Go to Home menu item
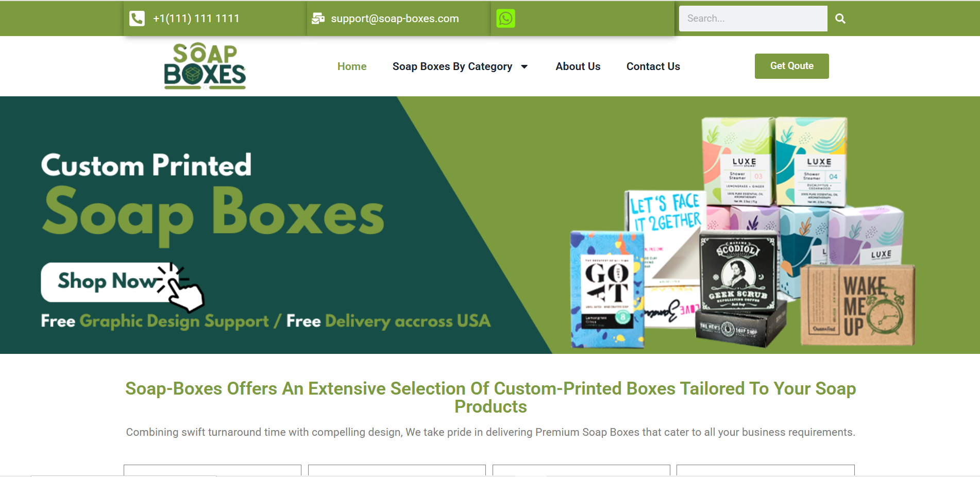Viewport: 980px width, 477px height. [352, 66]
